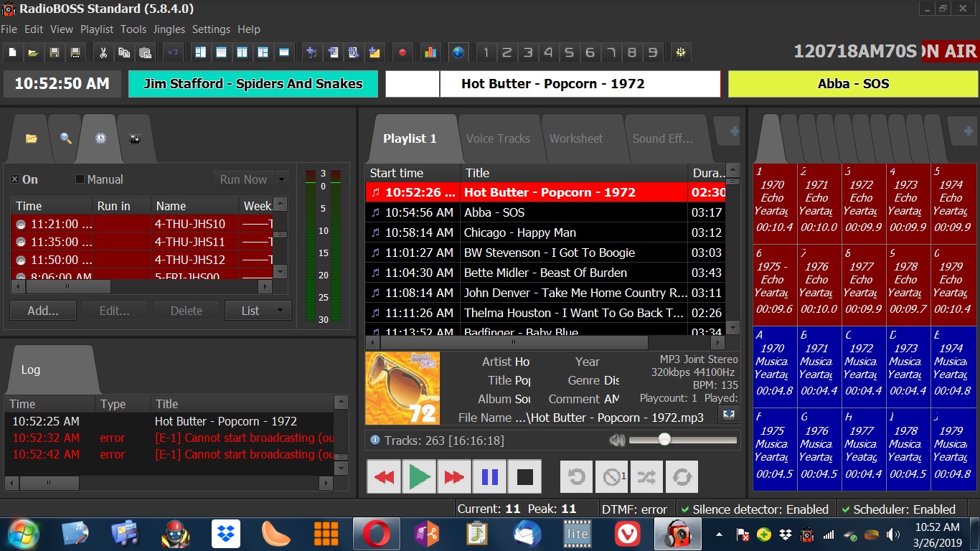Toggle stop-after-one-track button
Viewport: 980px width, 551px height.
[612, 477]
